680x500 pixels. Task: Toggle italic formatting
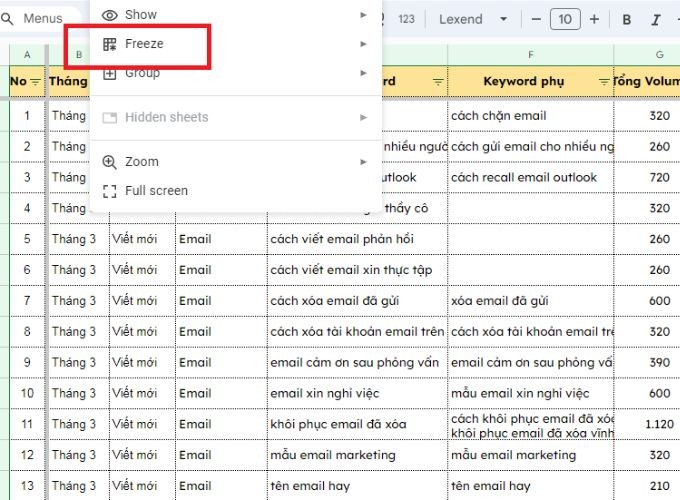(656, 20)
